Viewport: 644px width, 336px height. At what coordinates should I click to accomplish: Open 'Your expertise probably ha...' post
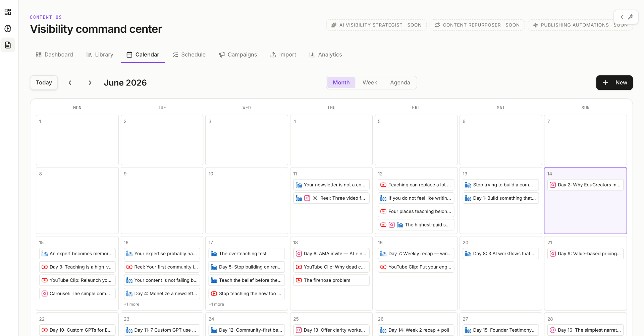tap(162, 254)
